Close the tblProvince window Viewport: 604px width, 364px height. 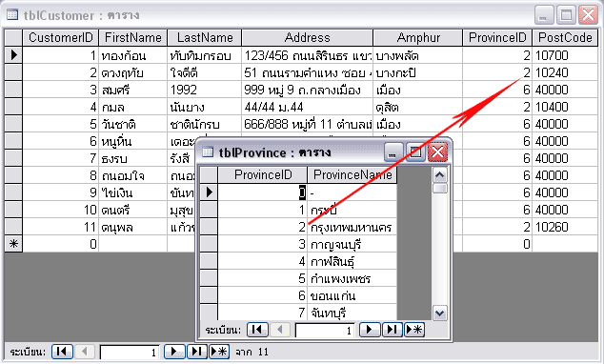click(x=437, y=152)
